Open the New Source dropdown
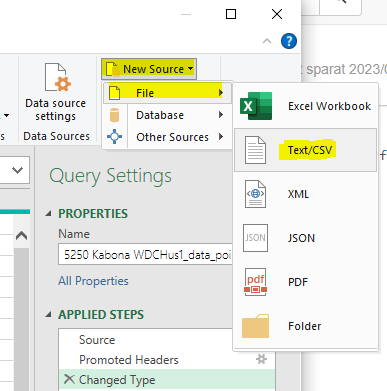This screenshot has height=391, width=387. [x=149, y=69]
